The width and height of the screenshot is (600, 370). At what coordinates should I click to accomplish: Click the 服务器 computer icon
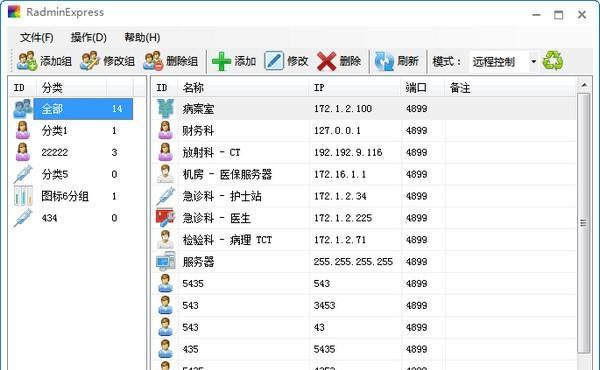(165, 261)
